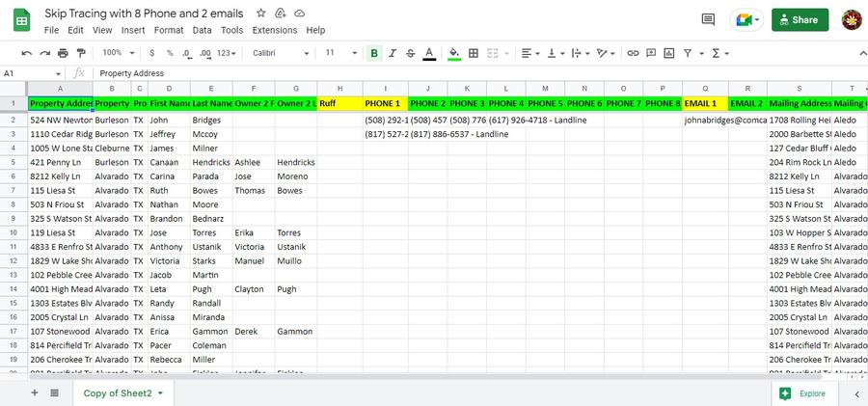Open the Borders tool

tap(474, 53)
